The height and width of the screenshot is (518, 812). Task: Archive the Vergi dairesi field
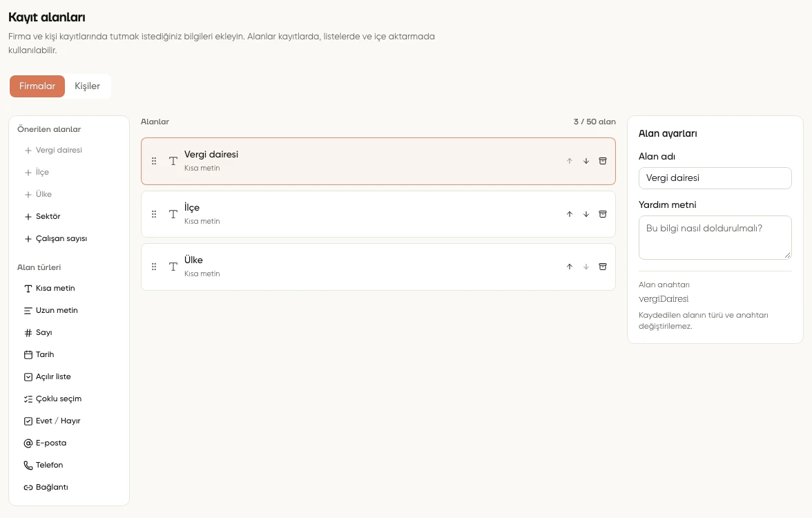point(602,161)
